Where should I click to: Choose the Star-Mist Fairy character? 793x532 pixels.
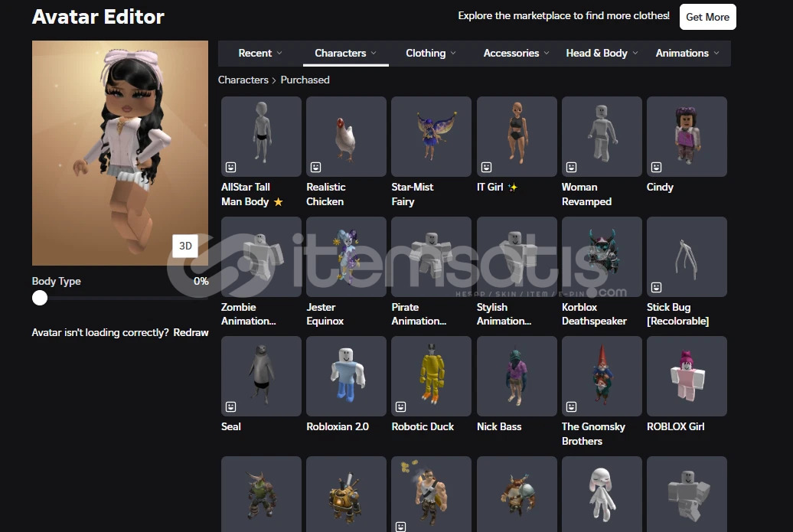(x=432, y=136)
